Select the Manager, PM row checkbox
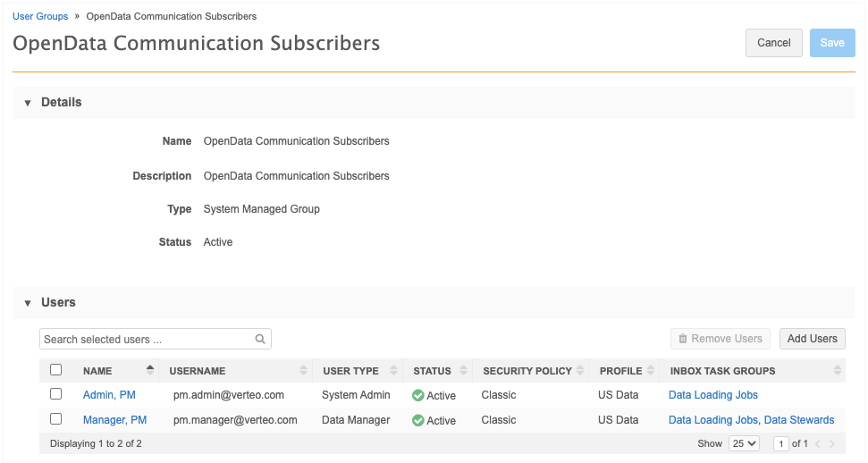Viewport: 868px width, 463px height. pos(56,419)
